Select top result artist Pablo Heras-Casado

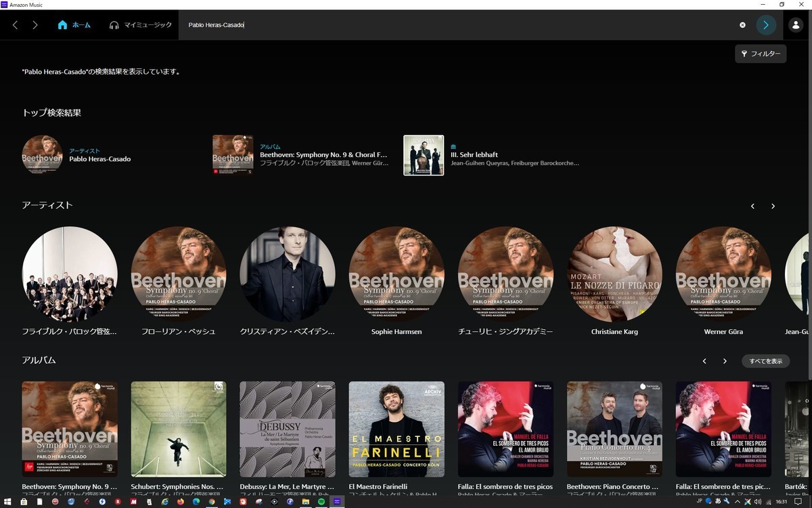(x=100, y=158)
